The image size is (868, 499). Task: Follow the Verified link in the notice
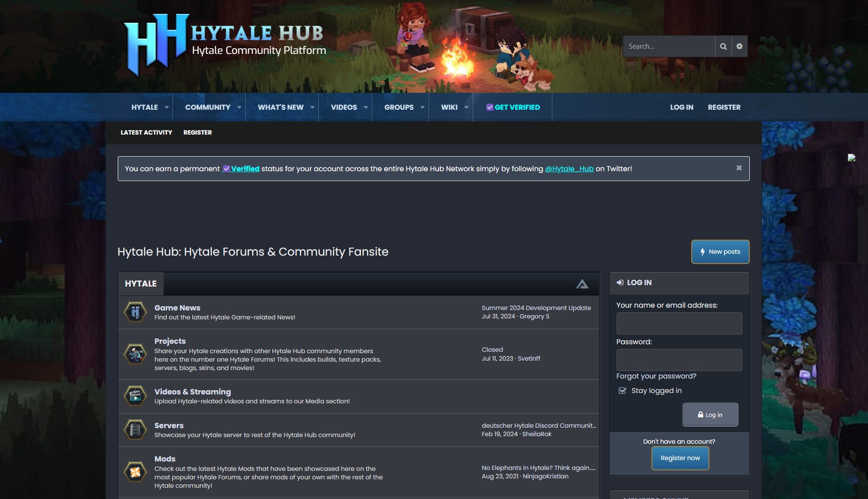coord(241,169)
